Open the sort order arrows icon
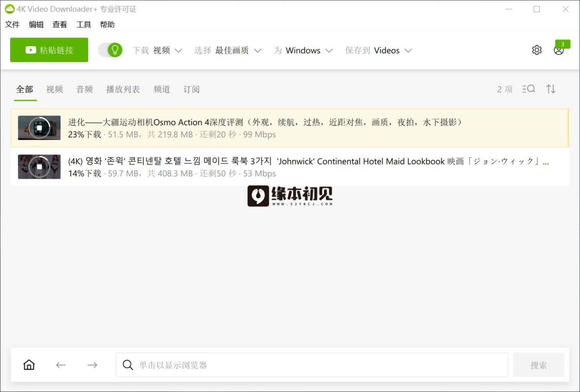This screenshot has width=580, height=392. pos(551,89)
